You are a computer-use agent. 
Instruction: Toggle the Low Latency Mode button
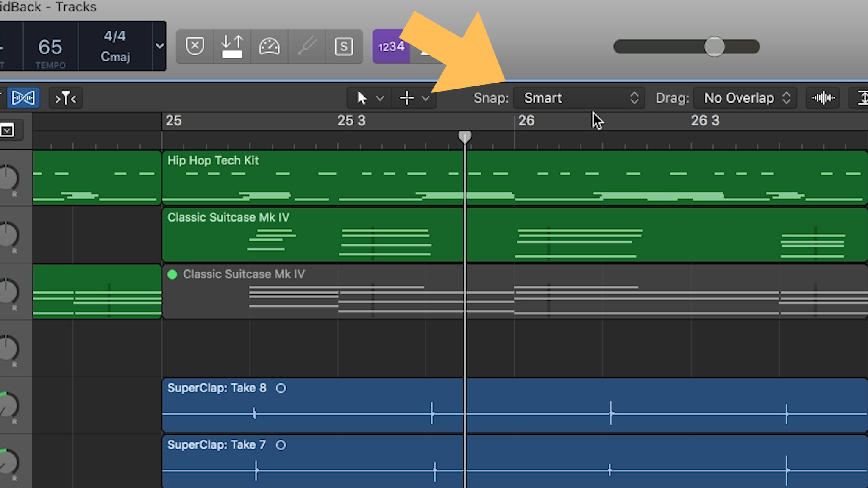[x=232, y=46]
